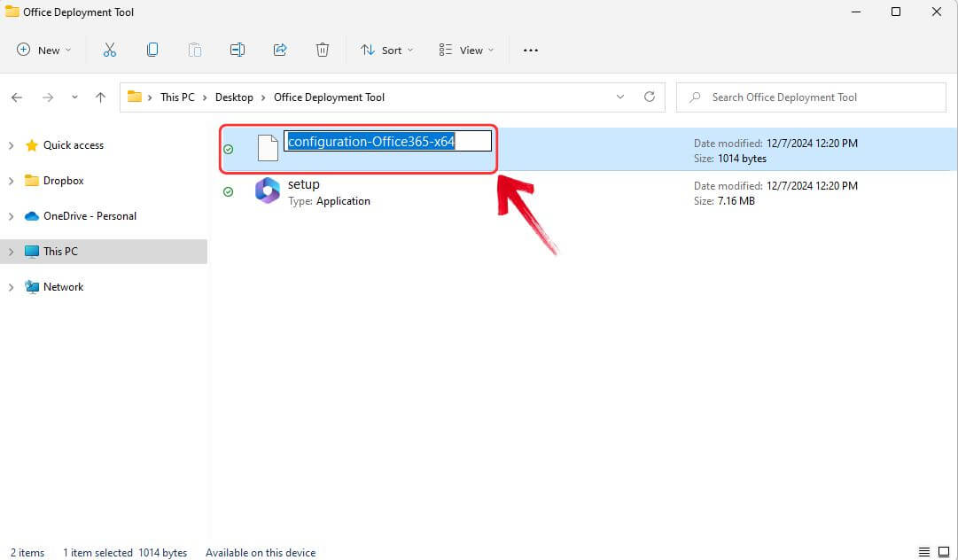Click the Network icon in sidebar
Image resolution: width=958 pixels, height=560 pixels.
point(31,287)
